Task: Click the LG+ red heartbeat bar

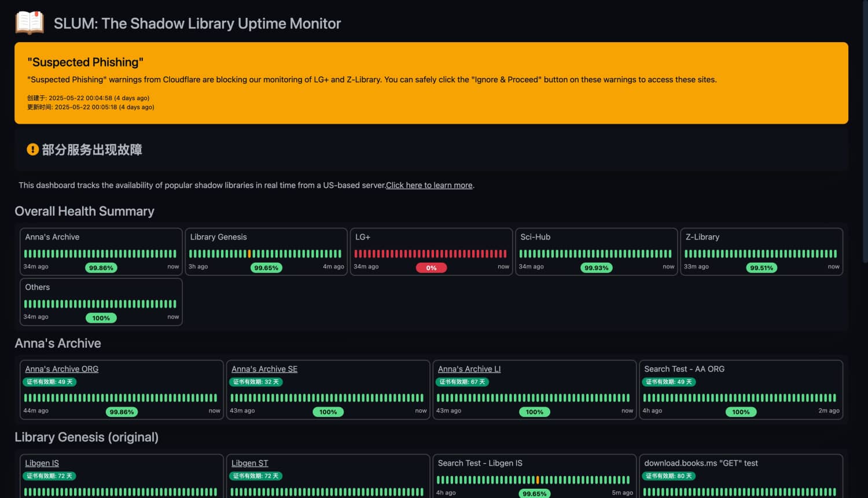Action: (431, 254)
